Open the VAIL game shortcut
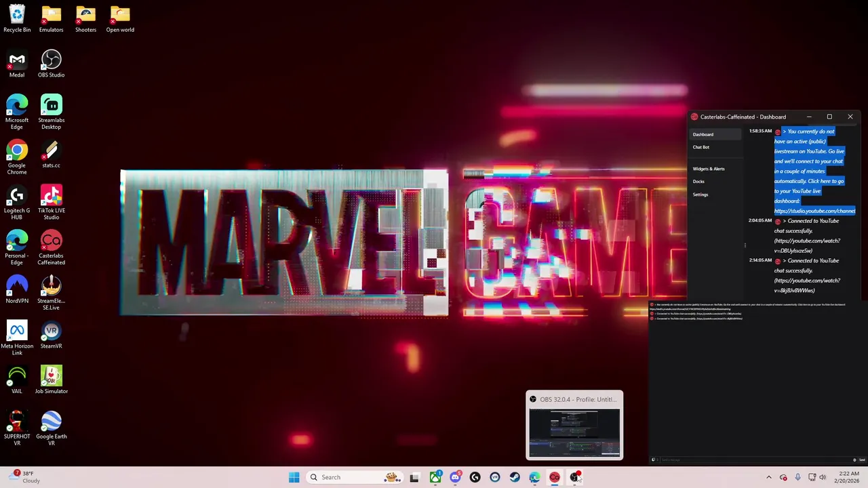The image size is (868, 488). [17, 381]
